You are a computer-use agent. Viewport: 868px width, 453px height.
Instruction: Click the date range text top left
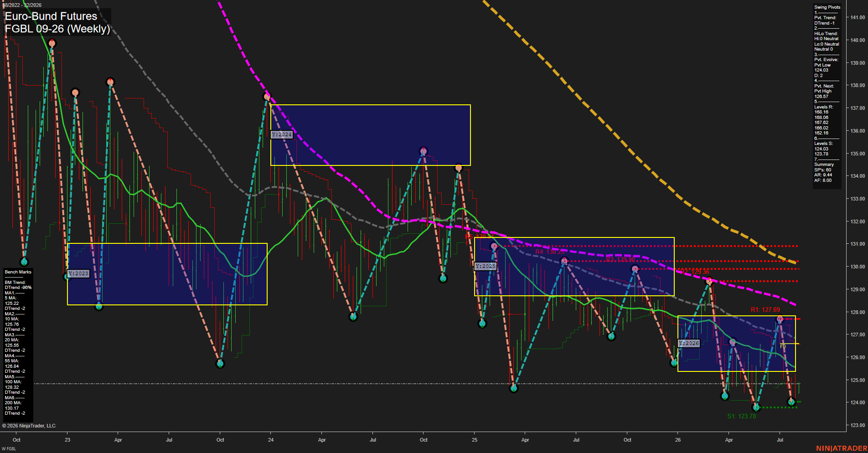[23, 5]
